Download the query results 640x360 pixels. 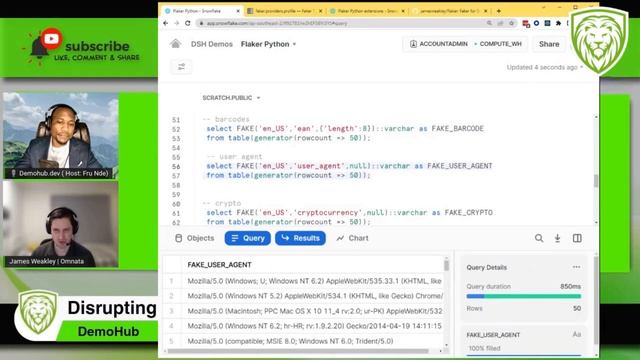click(557, 238)
